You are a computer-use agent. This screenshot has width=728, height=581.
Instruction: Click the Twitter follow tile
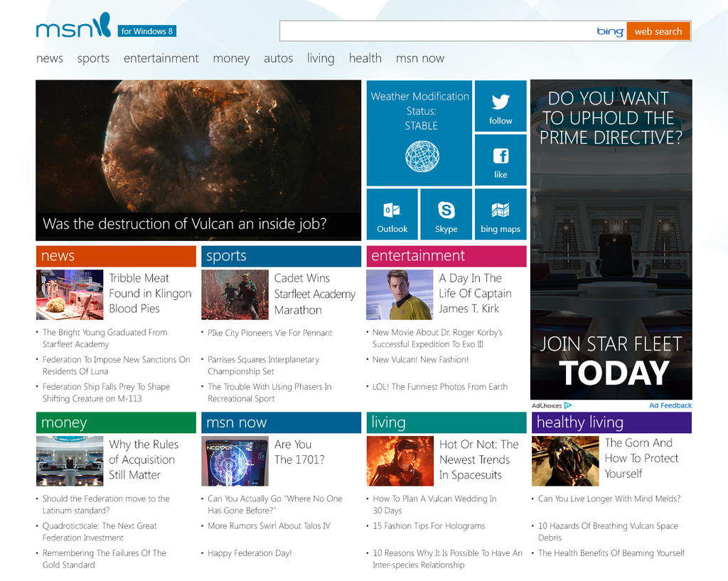[500, 106]
